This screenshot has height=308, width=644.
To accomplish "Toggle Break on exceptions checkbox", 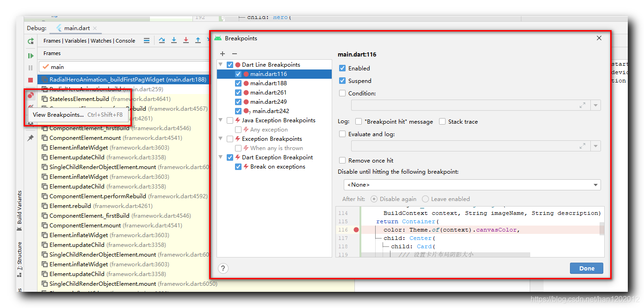I will click(238, 167).
